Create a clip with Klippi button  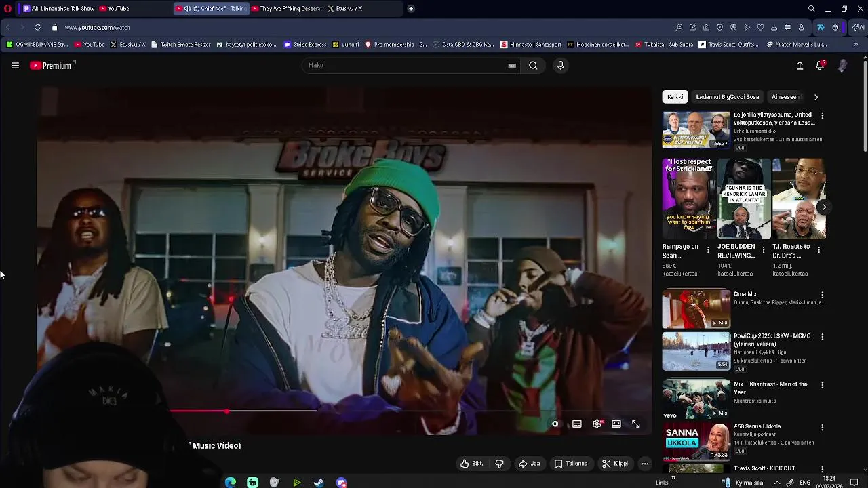[614, 464]
